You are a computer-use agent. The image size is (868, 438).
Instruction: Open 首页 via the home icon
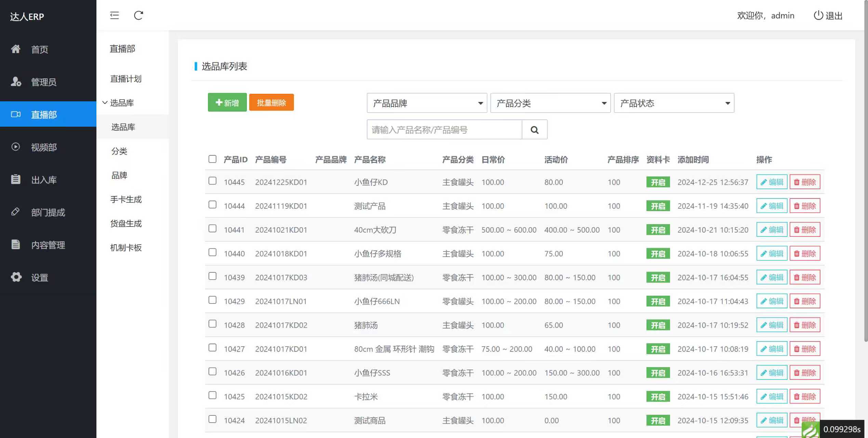[x=16, y=49]
